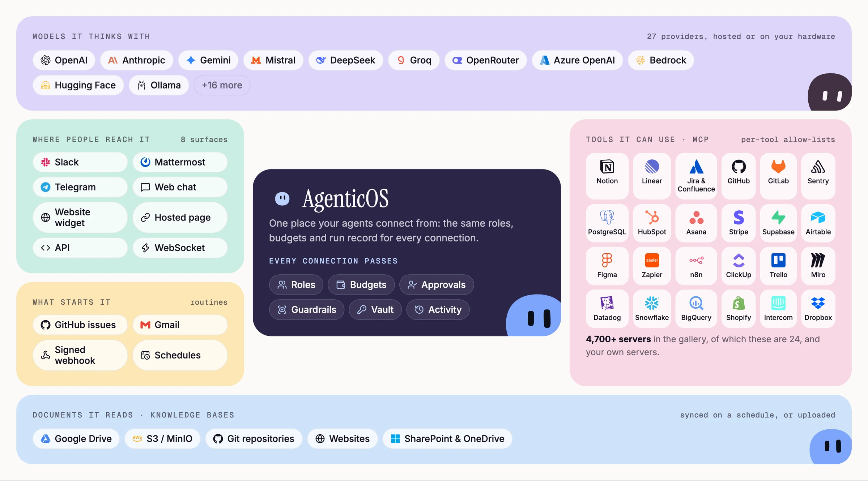Select the Supabase icon

(x=778, y=218)
